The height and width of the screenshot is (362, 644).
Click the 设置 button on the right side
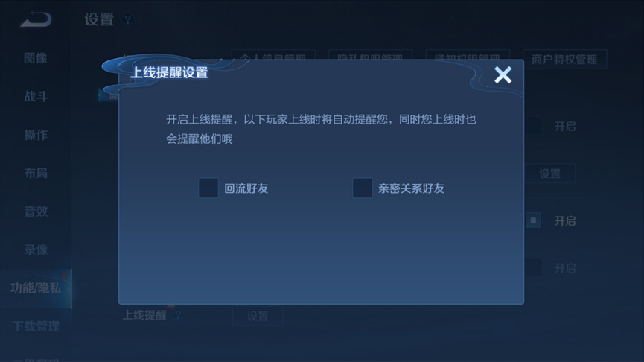(x=549, y=174)
